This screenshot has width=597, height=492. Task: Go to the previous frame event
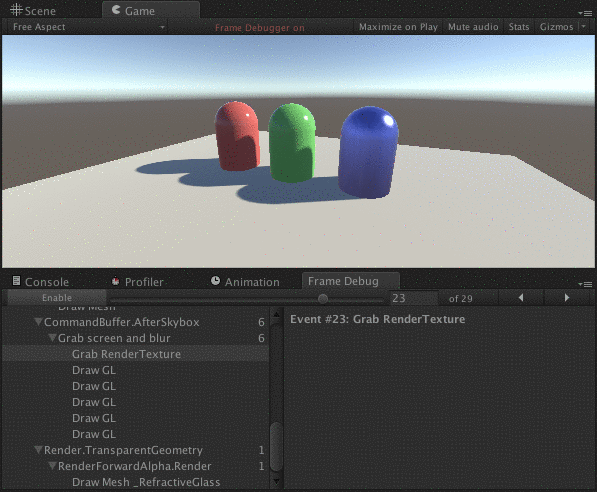[x=521, y=298]
